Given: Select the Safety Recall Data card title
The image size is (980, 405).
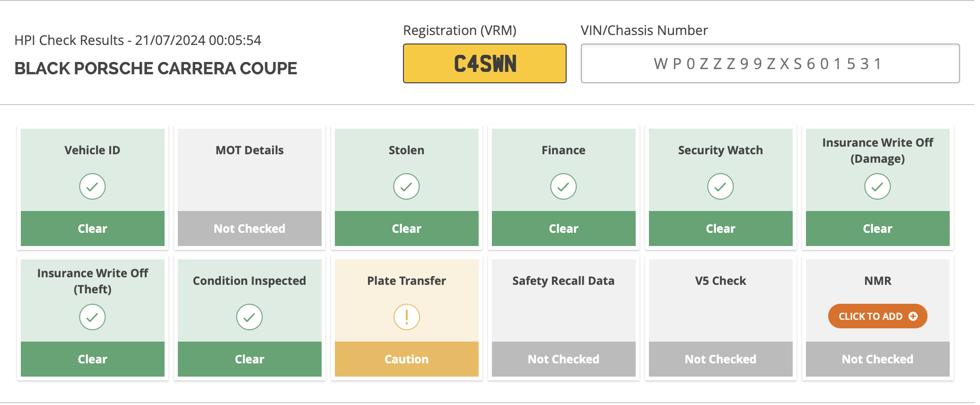Looking at the screenshot, I should (563, 281).
